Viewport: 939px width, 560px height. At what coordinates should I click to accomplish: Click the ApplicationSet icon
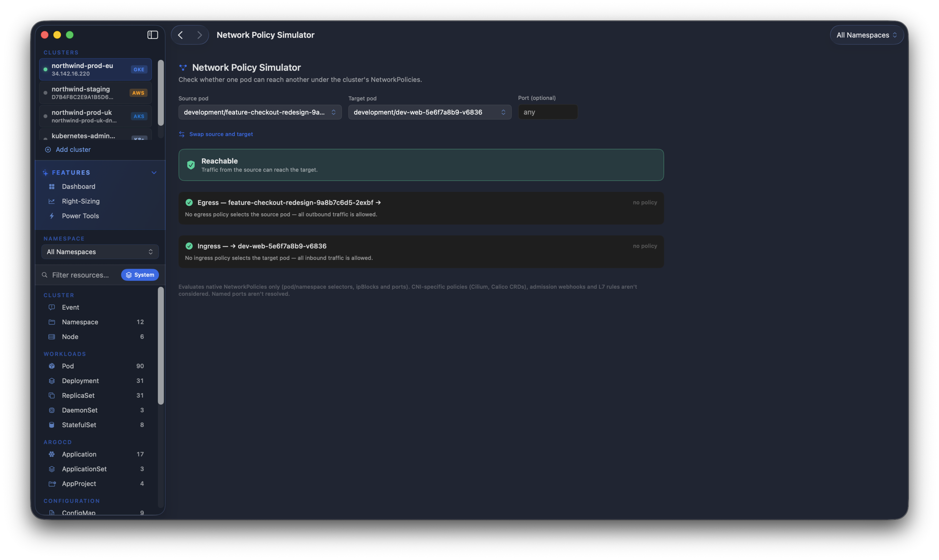point(52,469)
